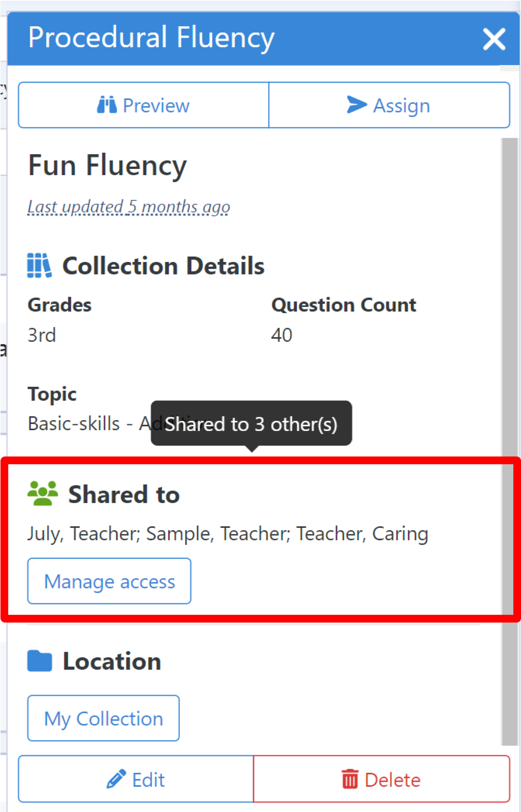Click the pencil Edit icon
Image resolution: width=521 pixels, height=812 pixels.
coord(116,779)
